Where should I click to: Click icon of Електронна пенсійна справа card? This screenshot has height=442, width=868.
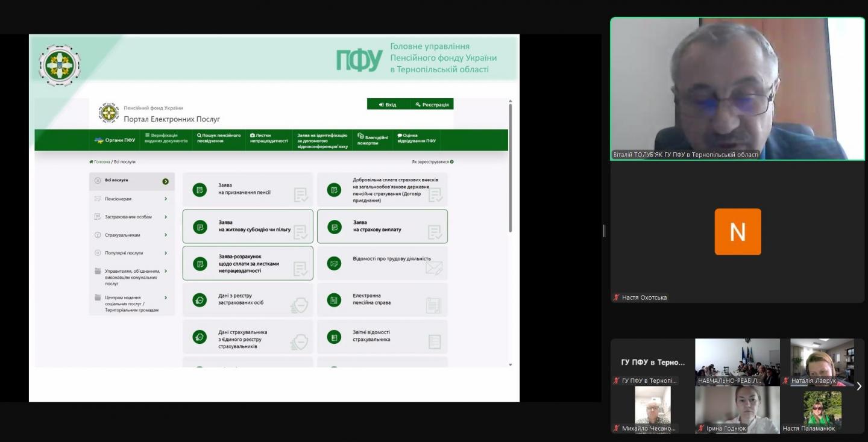334,300
